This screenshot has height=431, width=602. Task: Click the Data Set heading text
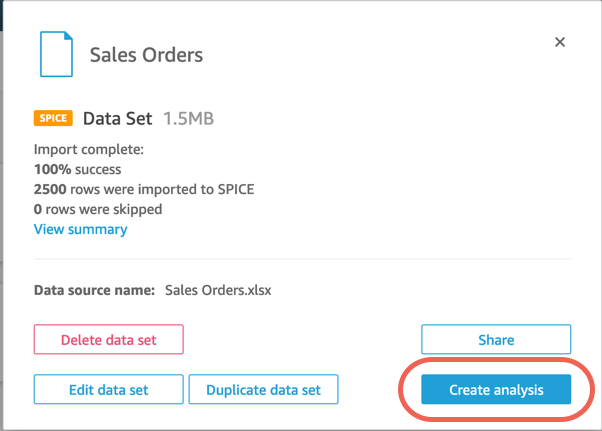[x=117, y=119]
